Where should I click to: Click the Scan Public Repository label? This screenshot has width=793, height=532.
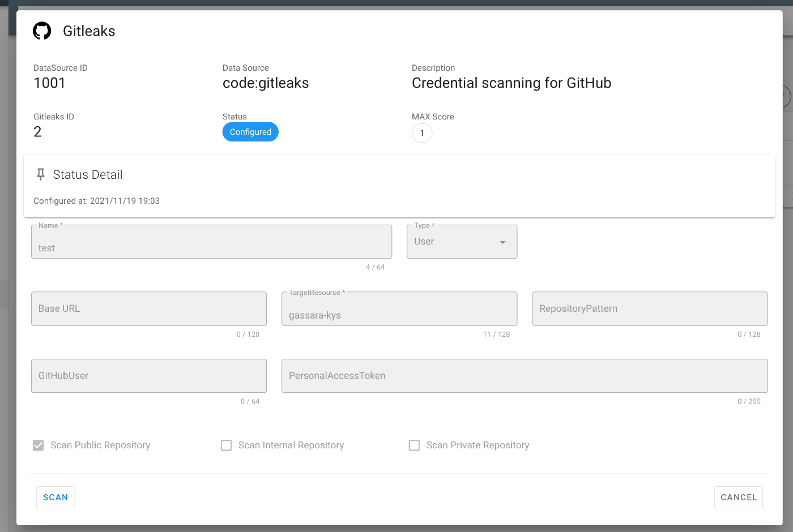point(100,445)
